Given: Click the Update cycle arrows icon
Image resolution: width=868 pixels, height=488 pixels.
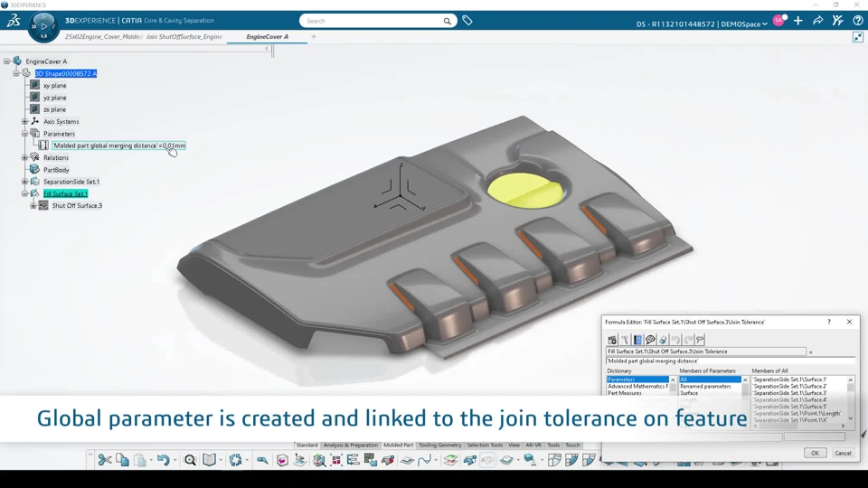Looking at the screenshot, I should tap(235, 460).
